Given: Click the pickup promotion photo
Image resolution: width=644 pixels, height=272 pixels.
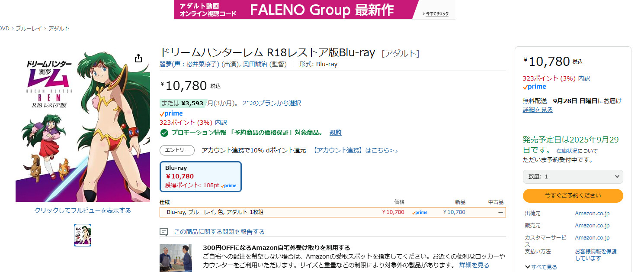Looking at the screenshot, I should (176, 258).
